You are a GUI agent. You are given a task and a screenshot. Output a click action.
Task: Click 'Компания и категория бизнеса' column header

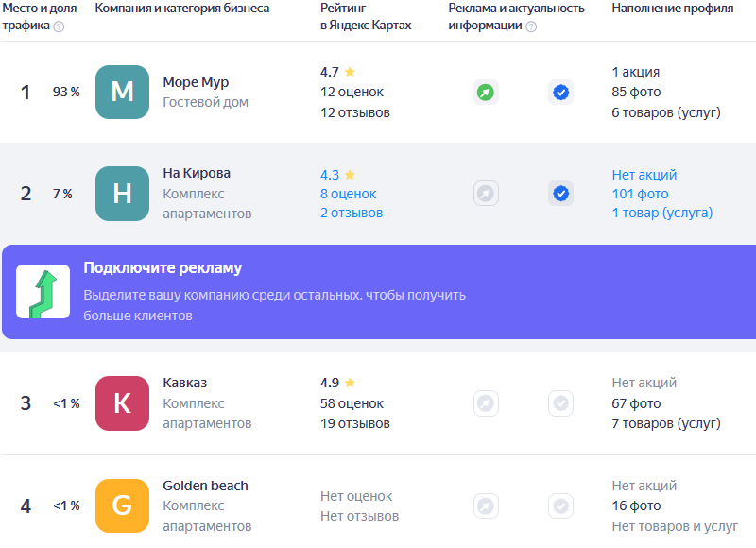[182, 9]
